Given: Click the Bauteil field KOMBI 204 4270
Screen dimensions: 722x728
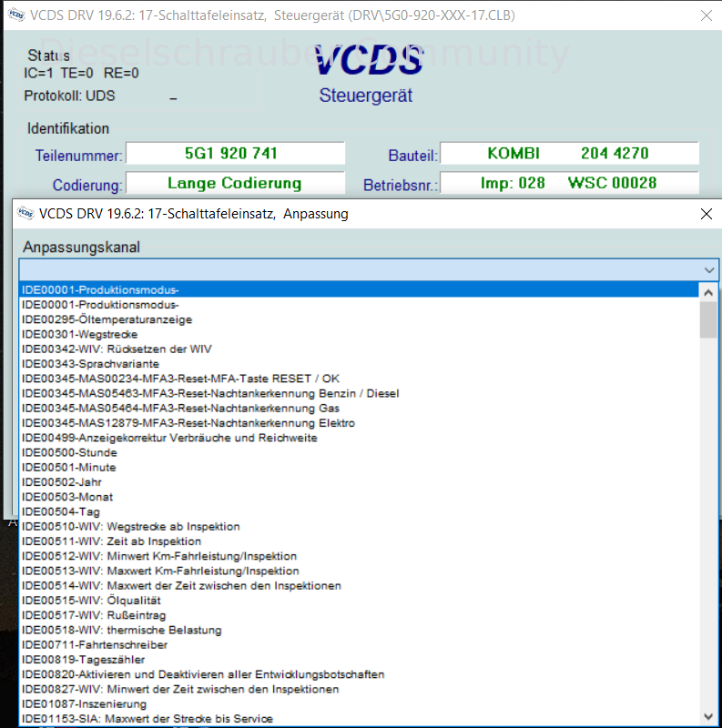Looking at the screenshot, I should (569, 153).
